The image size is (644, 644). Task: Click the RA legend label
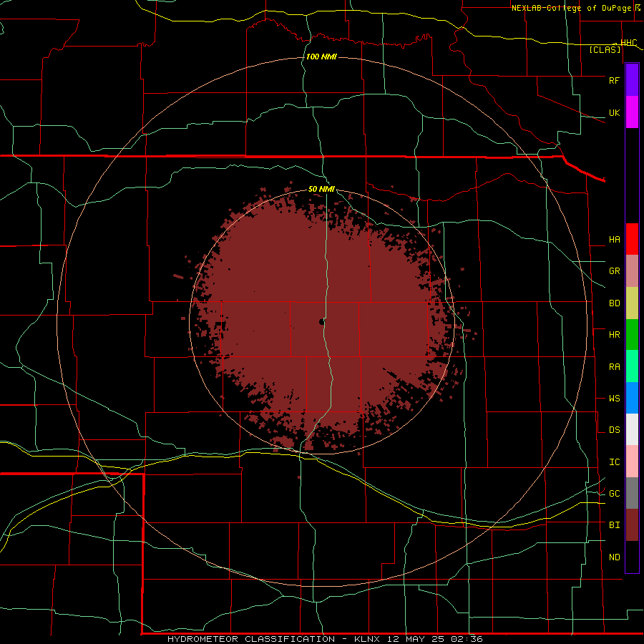pos(614,367)
